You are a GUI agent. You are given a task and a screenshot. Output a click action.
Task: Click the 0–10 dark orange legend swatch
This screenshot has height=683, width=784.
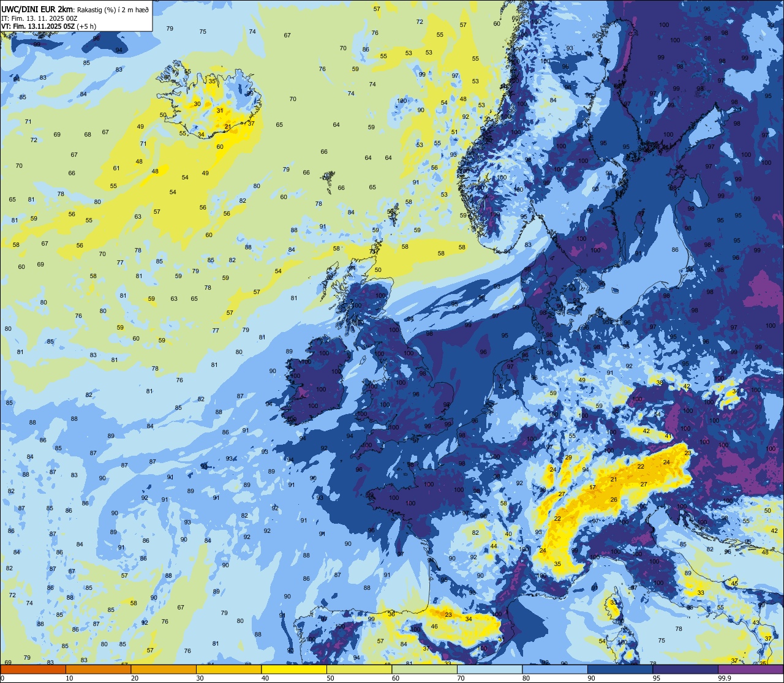coord(33,669)
